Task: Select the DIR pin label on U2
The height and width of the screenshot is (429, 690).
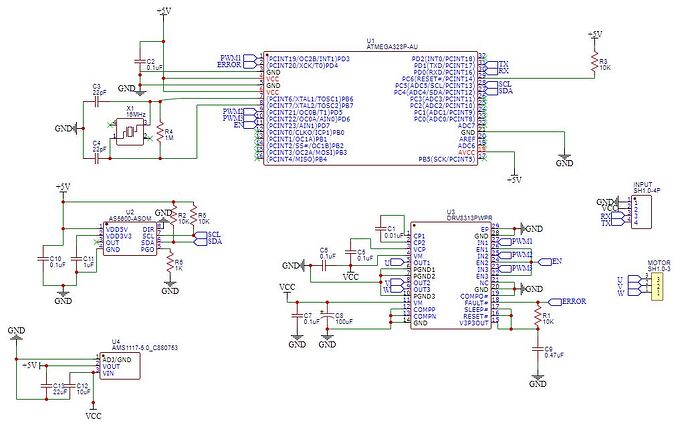Action: 149,229
